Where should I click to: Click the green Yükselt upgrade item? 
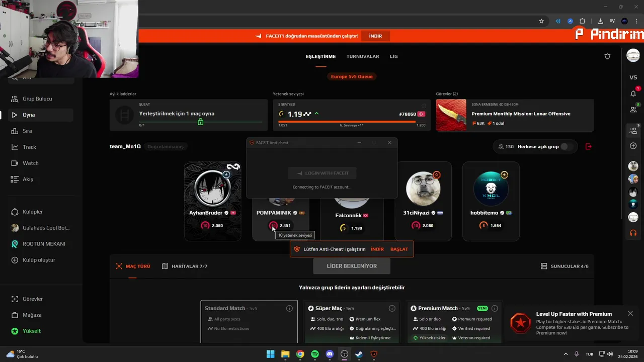[32, 331]
